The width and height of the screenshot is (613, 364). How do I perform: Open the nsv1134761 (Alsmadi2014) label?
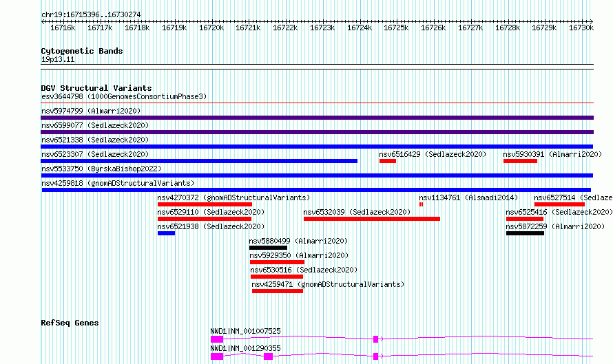coord(468,197)
